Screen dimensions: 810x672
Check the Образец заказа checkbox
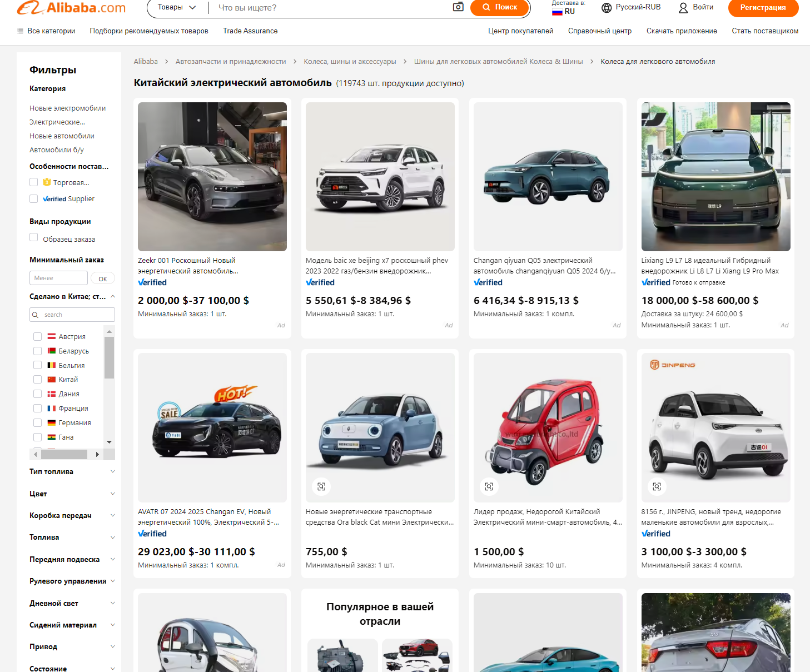[x=34, y=237]
